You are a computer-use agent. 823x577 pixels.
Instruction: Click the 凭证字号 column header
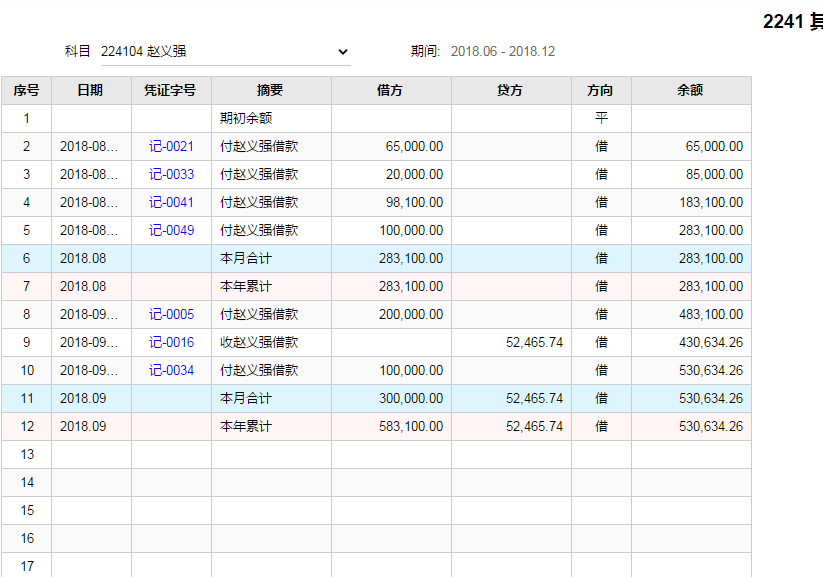(171, 90)
